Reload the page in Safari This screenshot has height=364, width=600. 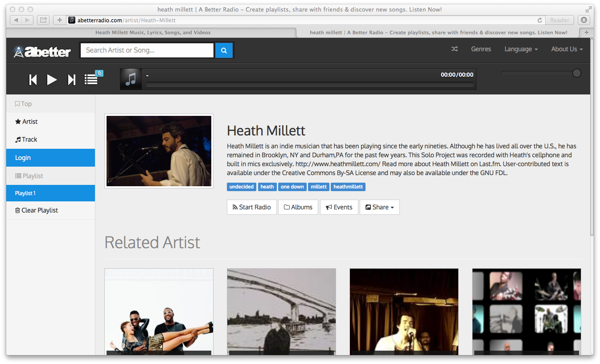pyautogui.click(x=540, y=20)
